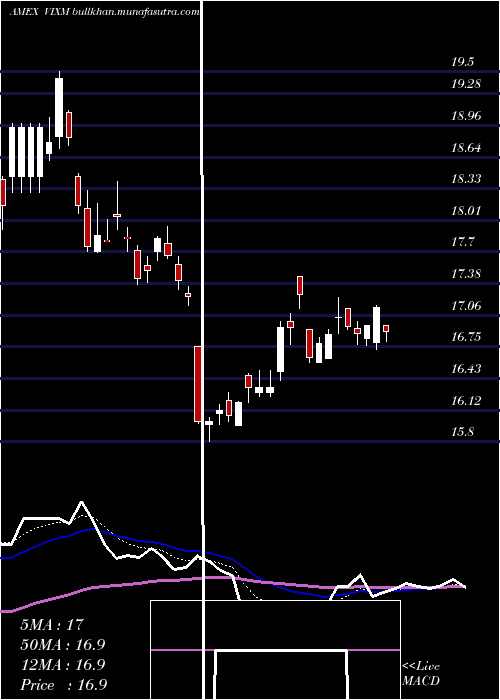Click the <<Live MACD label

coord(421,673)
